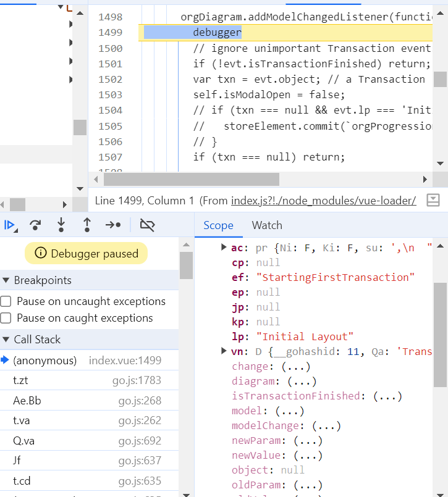Evaluate the newParam getter (...)
The image size is (448, 497).
pos(308,441)
